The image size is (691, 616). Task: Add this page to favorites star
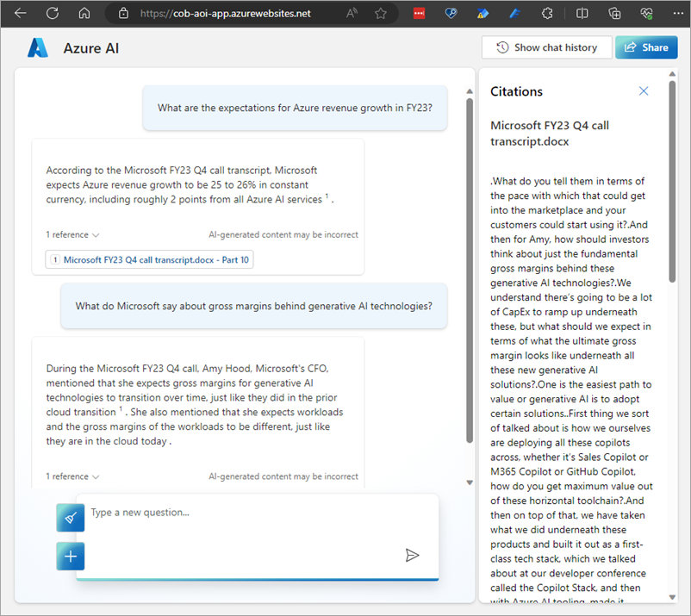pyautogui.click(x=381, y=13)
